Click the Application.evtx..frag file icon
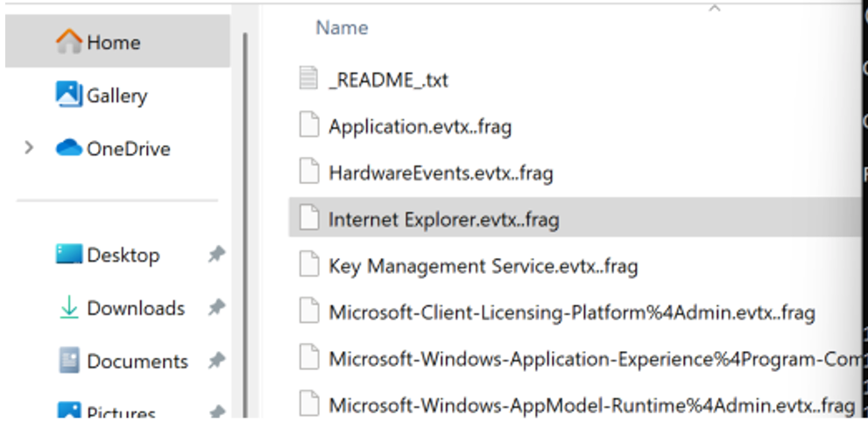868x421 pixels. coord(307,126)
